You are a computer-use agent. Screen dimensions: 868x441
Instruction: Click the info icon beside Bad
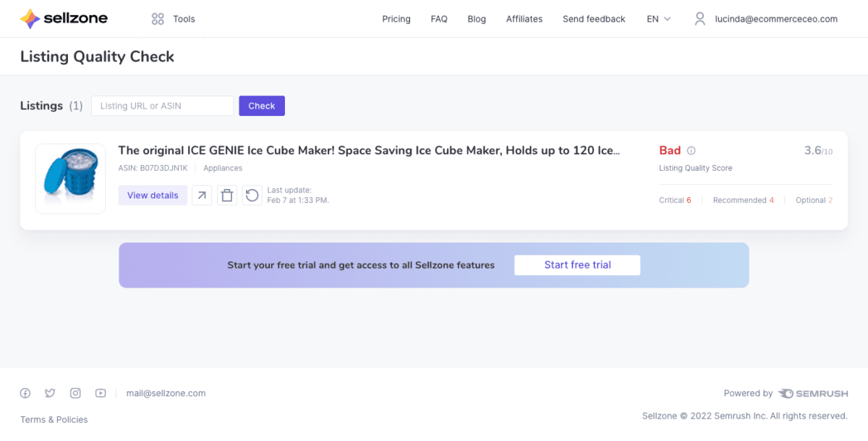691,151
